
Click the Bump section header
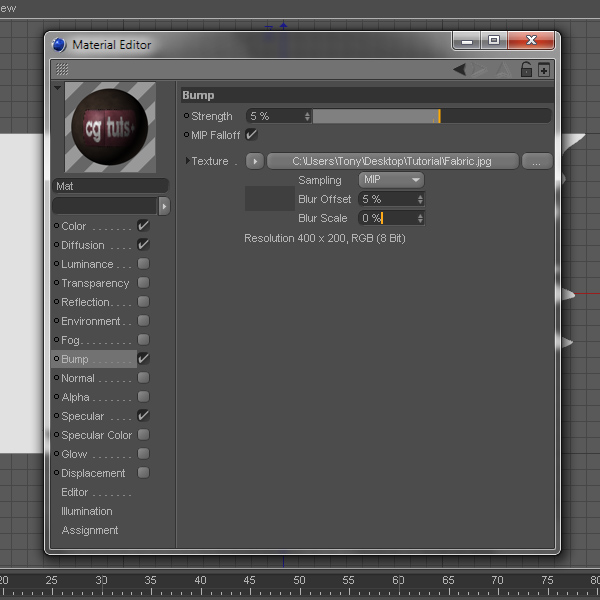click(367, 95)
